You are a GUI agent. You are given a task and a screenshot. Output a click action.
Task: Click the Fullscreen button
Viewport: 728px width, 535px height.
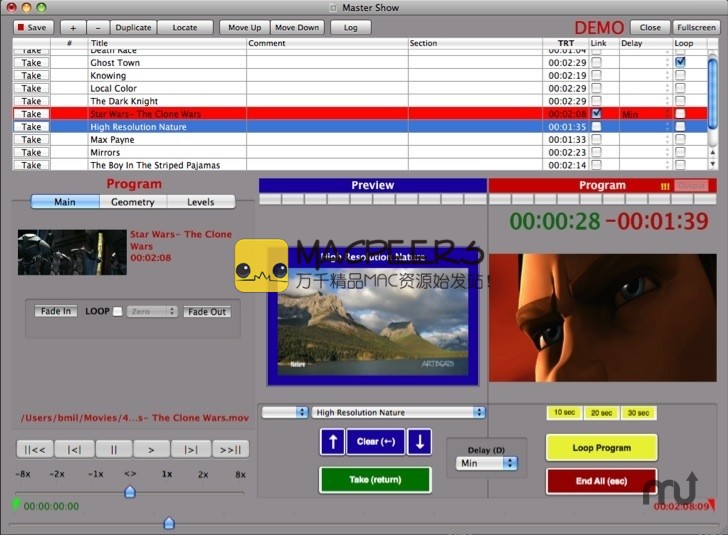696,27
